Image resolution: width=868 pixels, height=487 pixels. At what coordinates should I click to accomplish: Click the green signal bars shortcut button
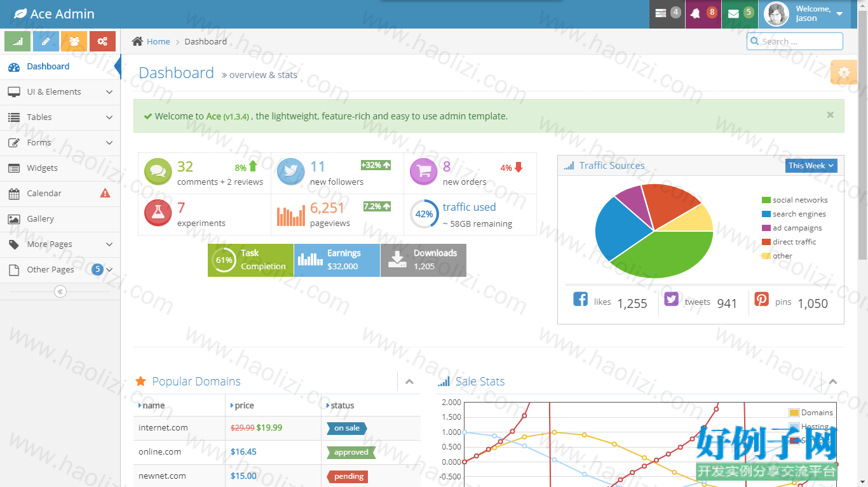coord(17,41)
